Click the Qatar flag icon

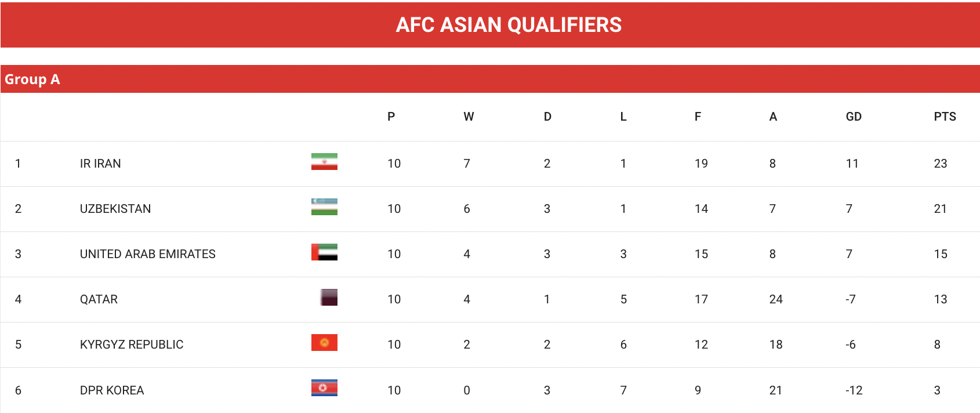329,297
